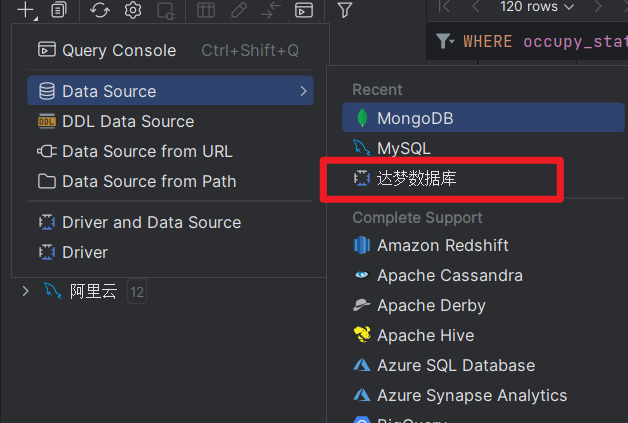The width and height of the screenshot is (628, 423).
Task: Select Data Source from URL
Action: tap(146, 151)
